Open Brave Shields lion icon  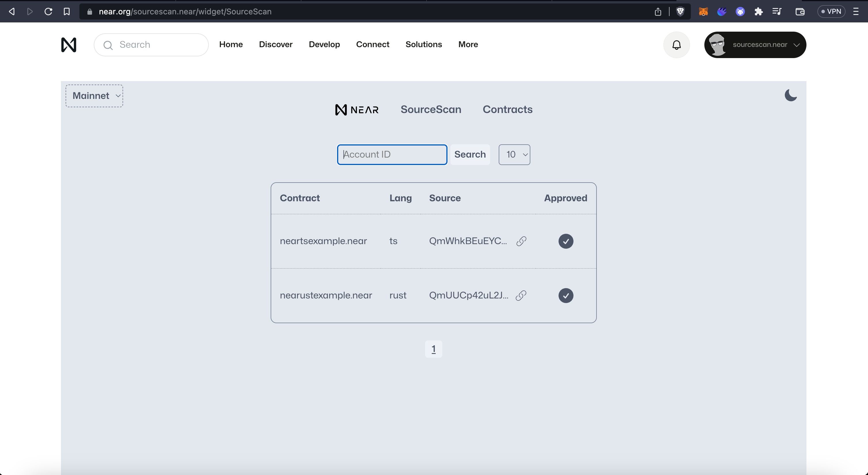click(680, 12)
